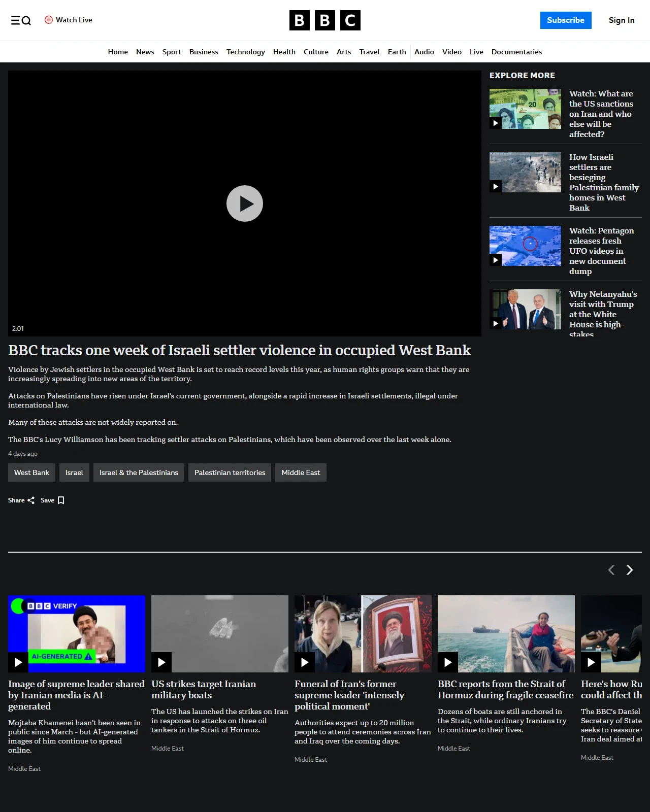
Task: Open 'Funeral of Iran's former supreme leader' headline
Action: coord(349,695)
